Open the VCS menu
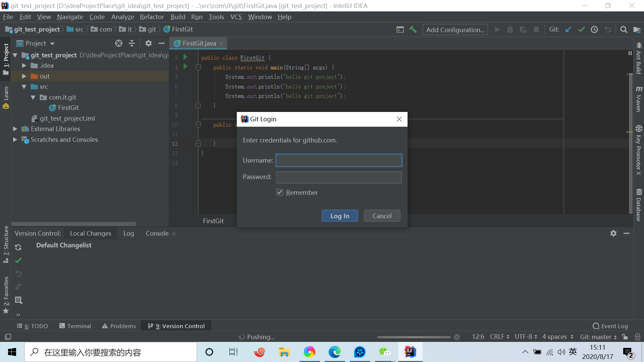Viewport: 644px width, 362px height. 236,17
